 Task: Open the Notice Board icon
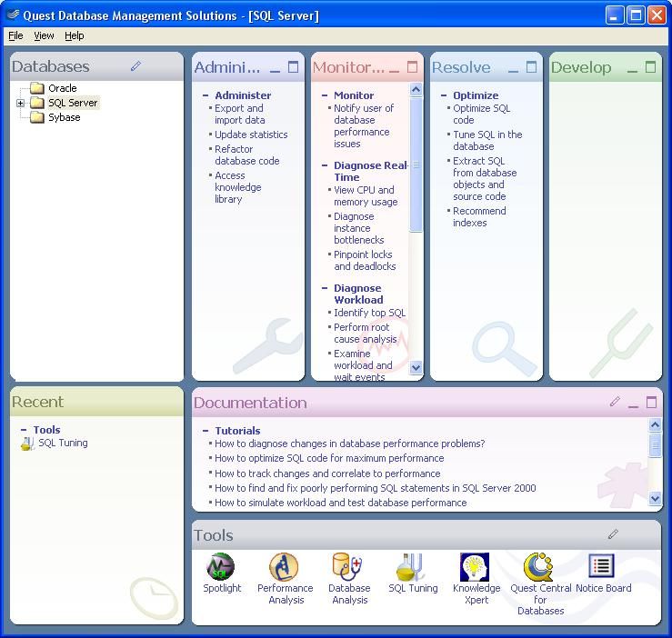[x=603, y=567]
